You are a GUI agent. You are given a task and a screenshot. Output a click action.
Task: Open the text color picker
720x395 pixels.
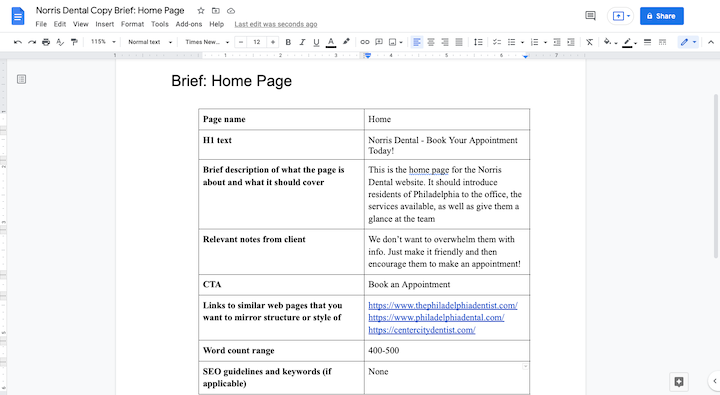point(331,42)
